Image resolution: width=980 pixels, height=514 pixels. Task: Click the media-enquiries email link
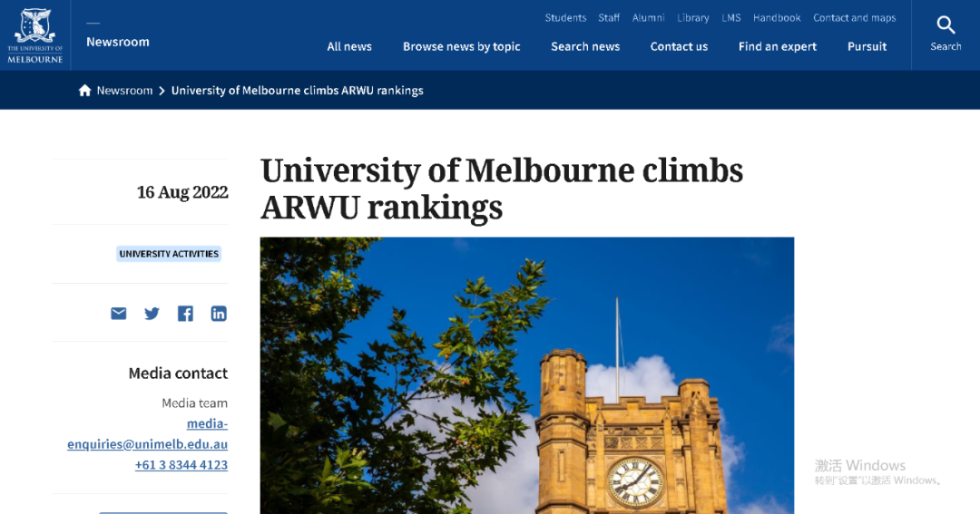click(148, 433)
